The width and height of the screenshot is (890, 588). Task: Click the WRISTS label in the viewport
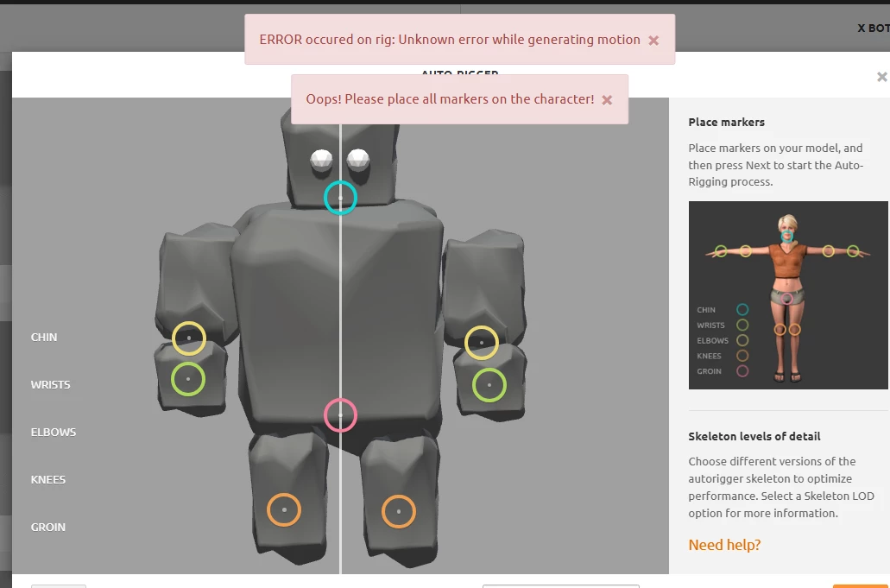pyautogui.click(x=51, y=385)
